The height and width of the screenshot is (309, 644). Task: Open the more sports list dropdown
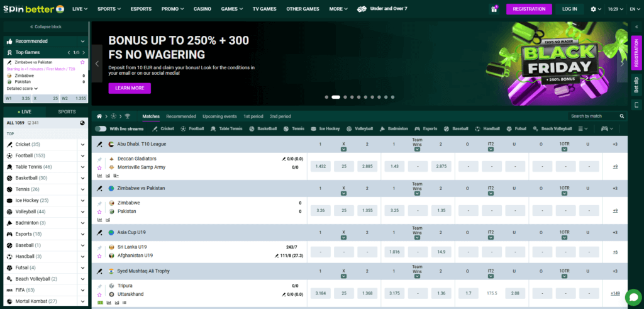click(583, 128)
